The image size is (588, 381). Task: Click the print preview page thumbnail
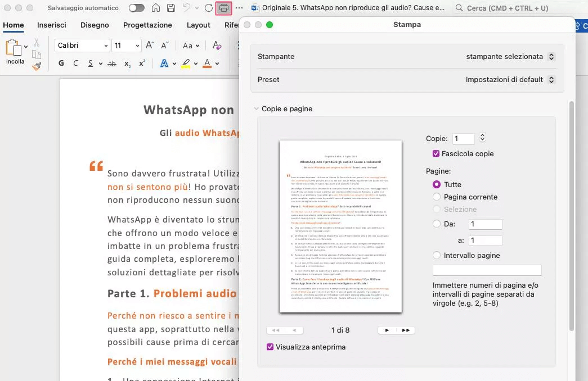[x=340, y=226]
